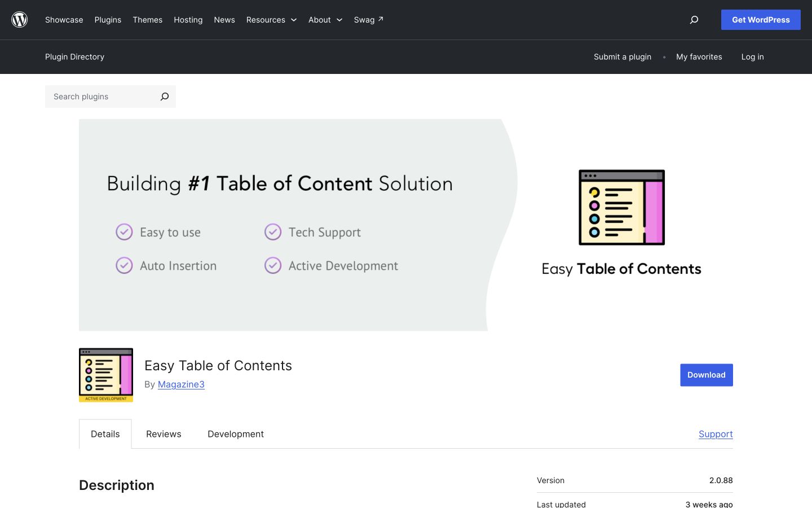
Task: Click the Description heading
Action: [117, 485]
